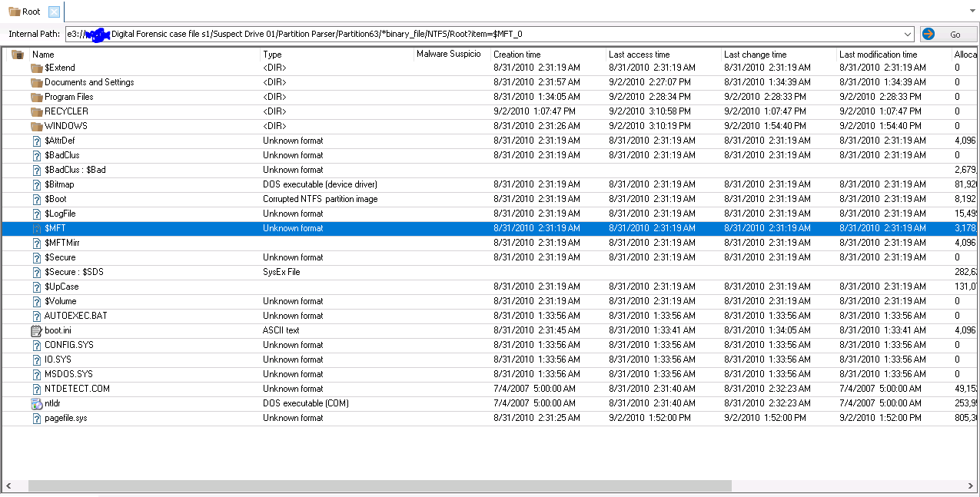The image size is (980, 497).
Task: Click WINDOWS last access 9/2/2010 3:10:19 PM
Action: click(649, 126)
